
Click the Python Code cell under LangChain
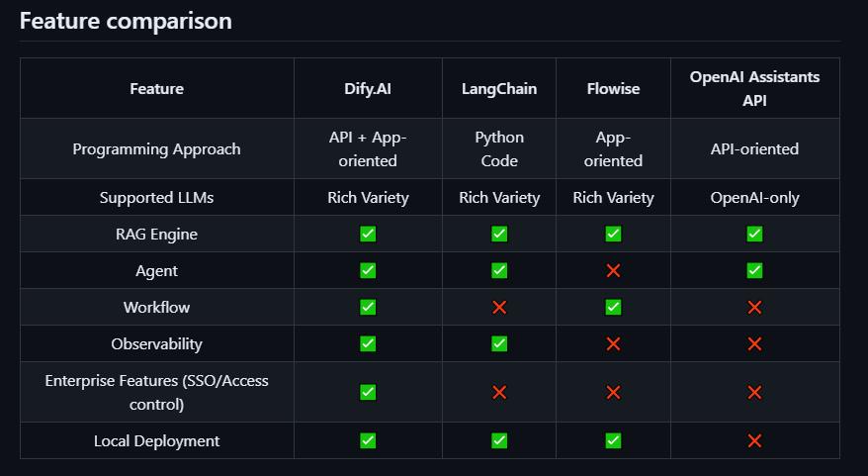[x=499, y=148]
